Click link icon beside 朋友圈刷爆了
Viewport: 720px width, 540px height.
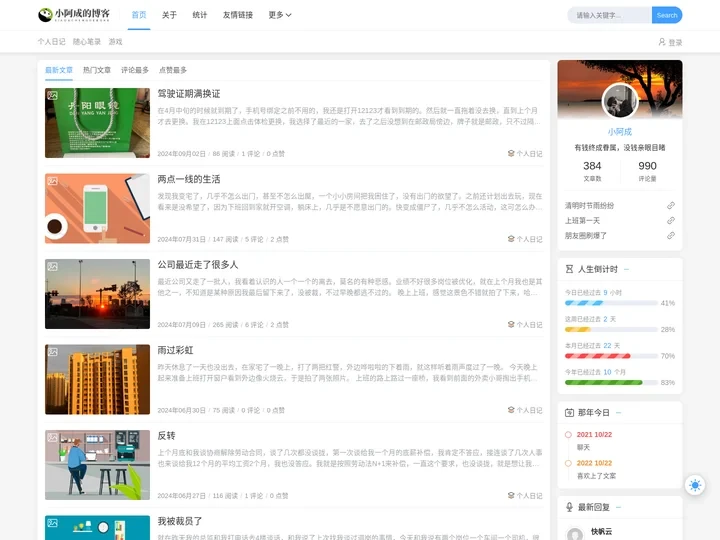point(671,236)
